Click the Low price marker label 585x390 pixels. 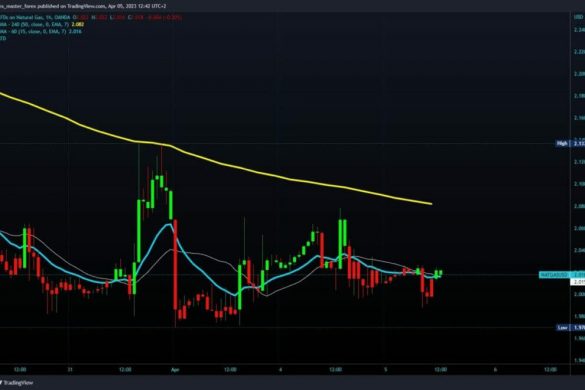point(562,328)
